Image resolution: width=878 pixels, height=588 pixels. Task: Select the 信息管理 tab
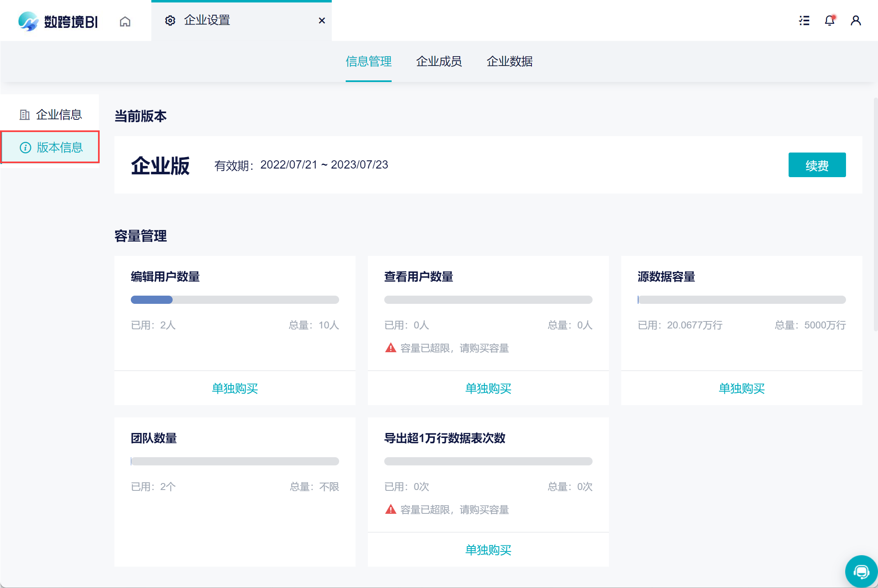tap(368, 62)
